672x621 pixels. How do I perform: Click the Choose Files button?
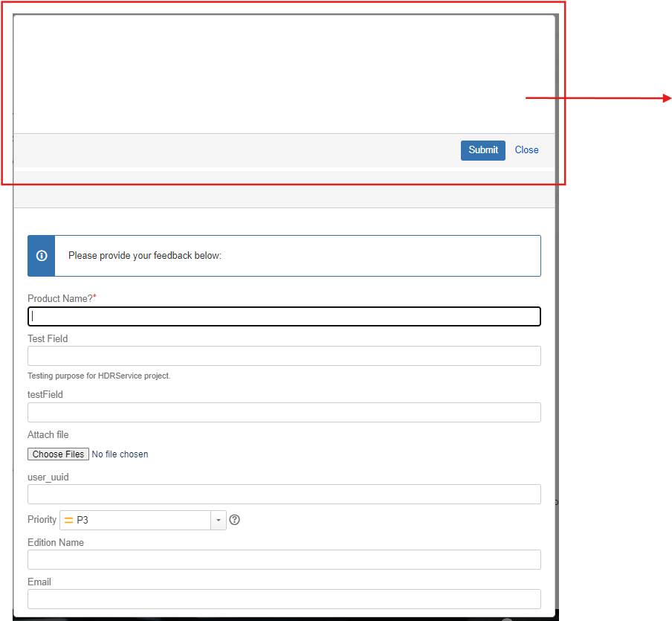[58, 454]
